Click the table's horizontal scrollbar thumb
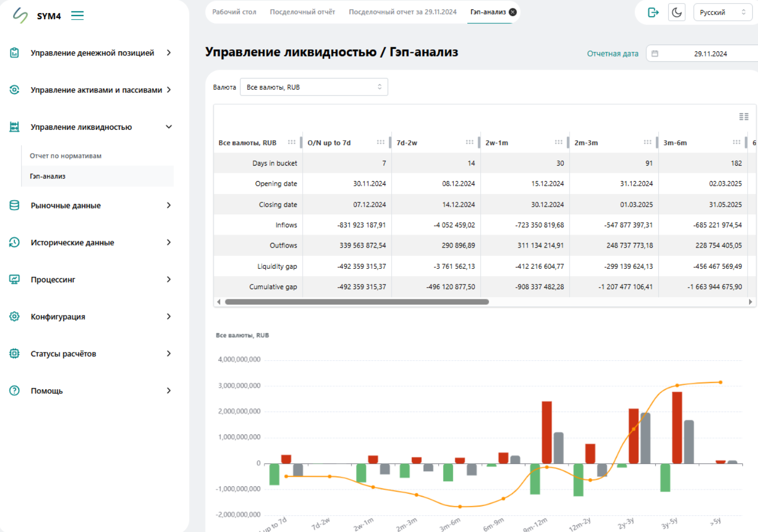 click(357, 302)
